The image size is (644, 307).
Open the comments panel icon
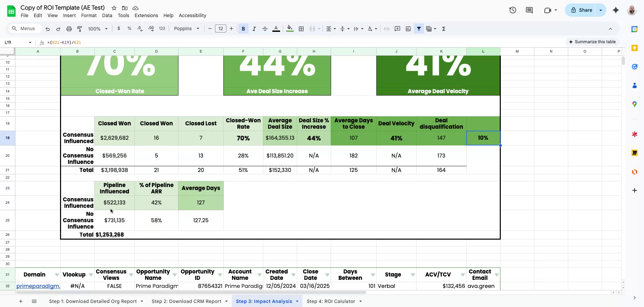pyautogui.click(x=529, y=10)
